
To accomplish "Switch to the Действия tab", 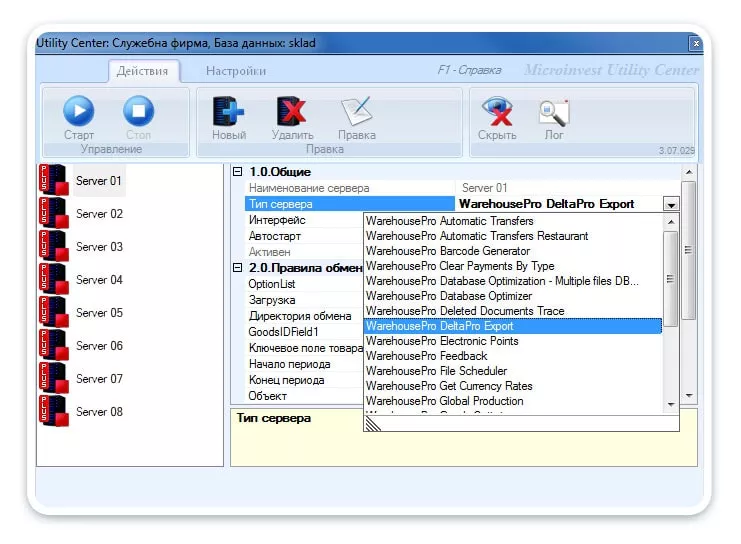I will pyautogui.click(x=144, y=71).
